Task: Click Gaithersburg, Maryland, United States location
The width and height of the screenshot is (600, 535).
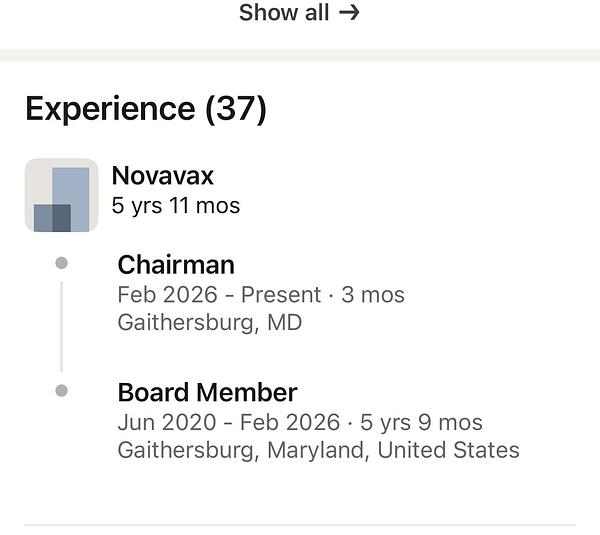Action: tap(318, 450)
